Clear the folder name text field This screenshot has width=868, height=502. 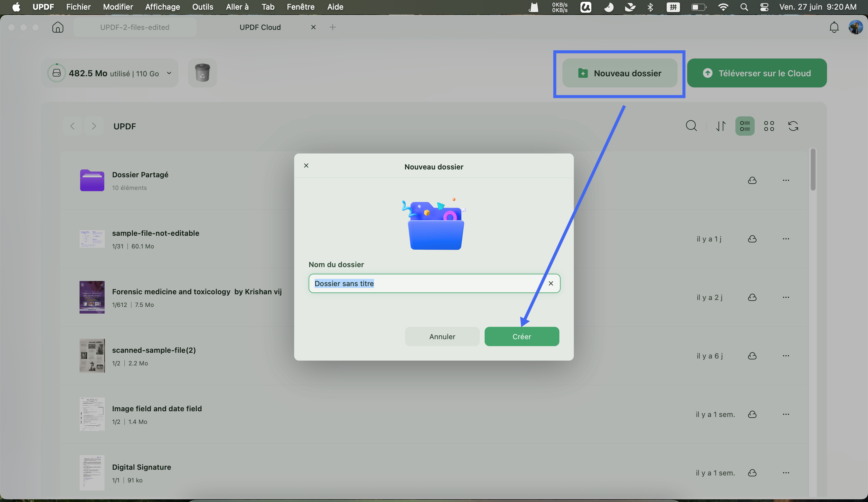[551, 283]
